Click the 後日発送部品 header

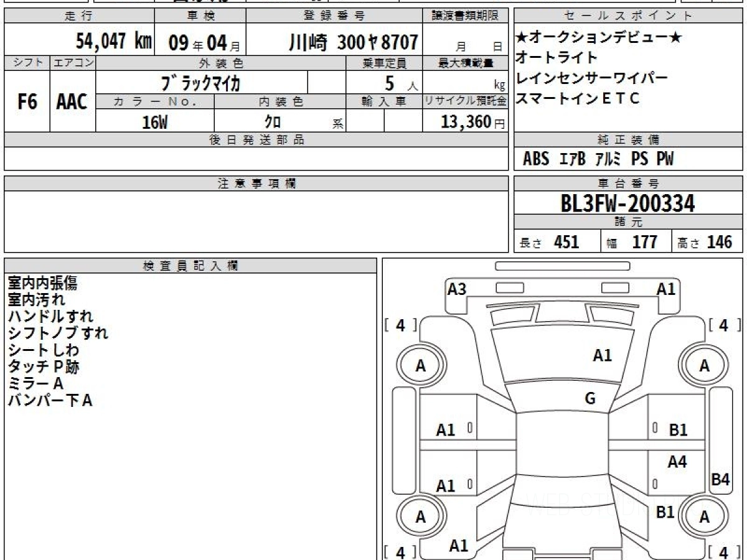coord(256,141)
